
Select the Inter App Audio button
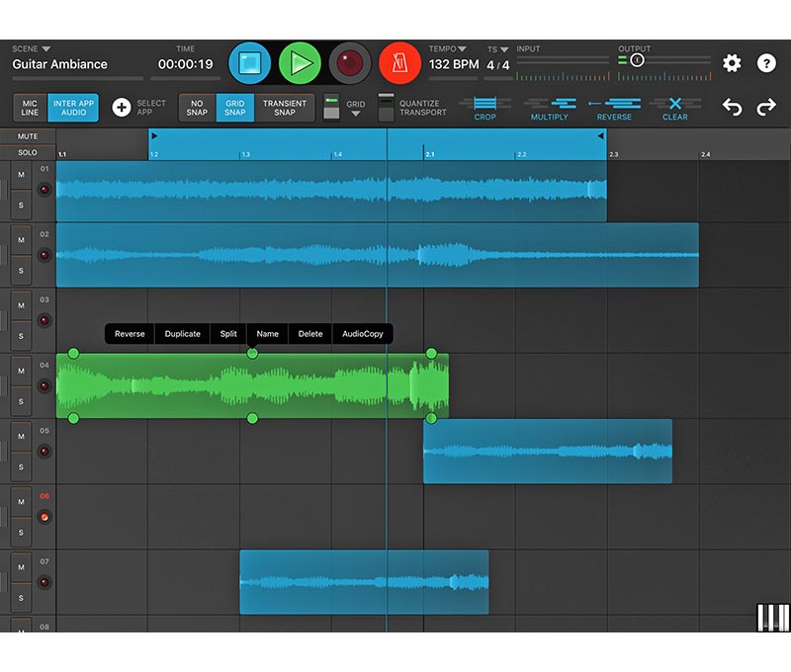pos(73,108)
